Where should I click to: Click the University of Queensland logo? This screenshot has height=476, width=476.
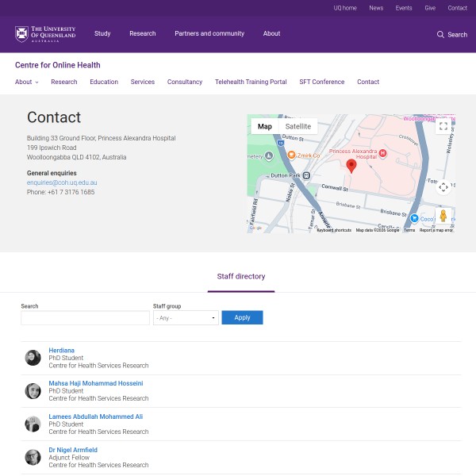click(x=45, y=34)
